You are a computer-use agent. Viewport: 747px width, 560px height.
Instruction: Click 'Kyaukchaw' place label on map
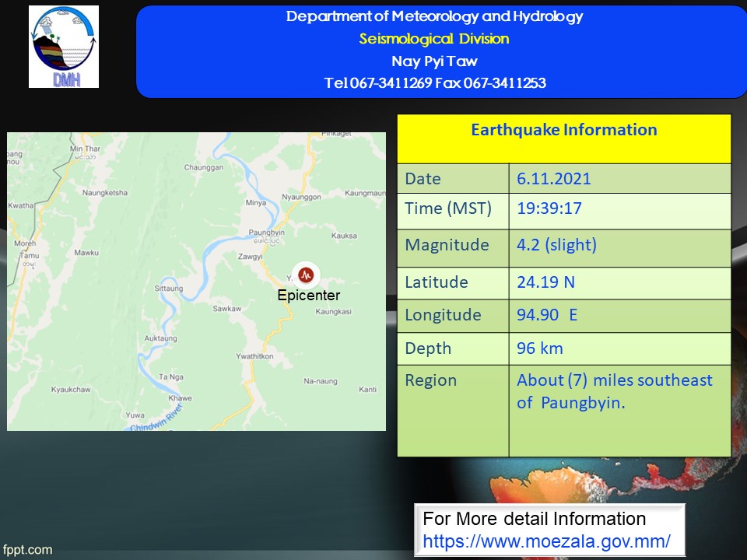(x=71, y=390)
